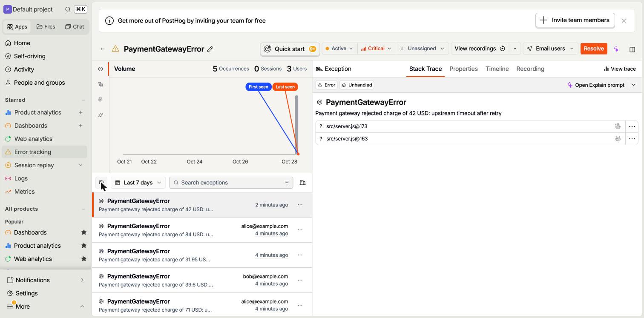Image resolution: width=644 pixels, height=318 pixels.
Task: Add new Product analytics insight with plus icon
Action: pyautogui.click(x=80, y=112)
